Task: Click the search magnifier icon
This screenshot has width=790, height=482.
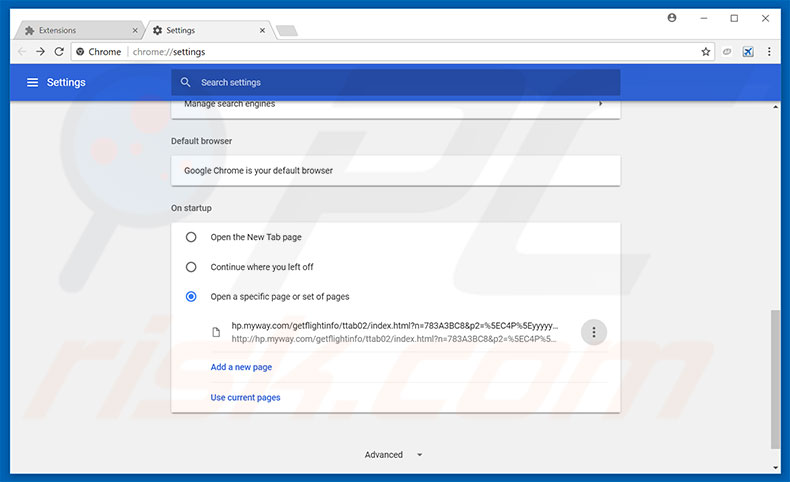Action: [185, 82]
